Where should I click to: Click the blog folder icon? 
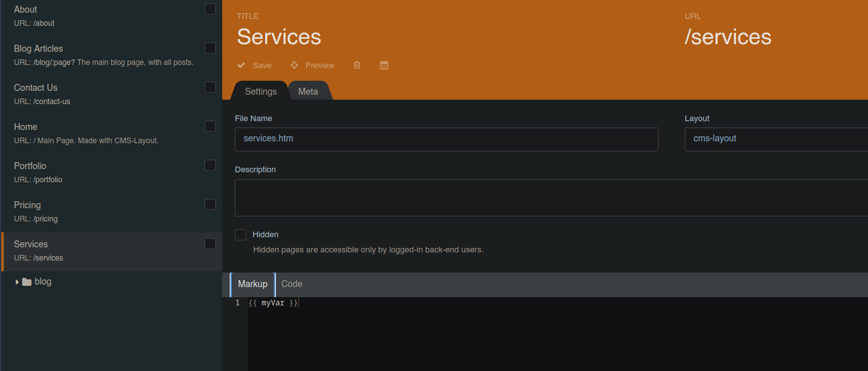point(27,282)
